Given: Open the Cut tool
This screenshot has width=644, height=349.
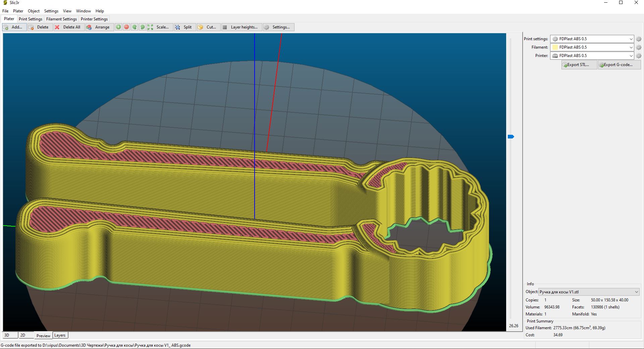Looking at the screenshot, I should [208, 27].
